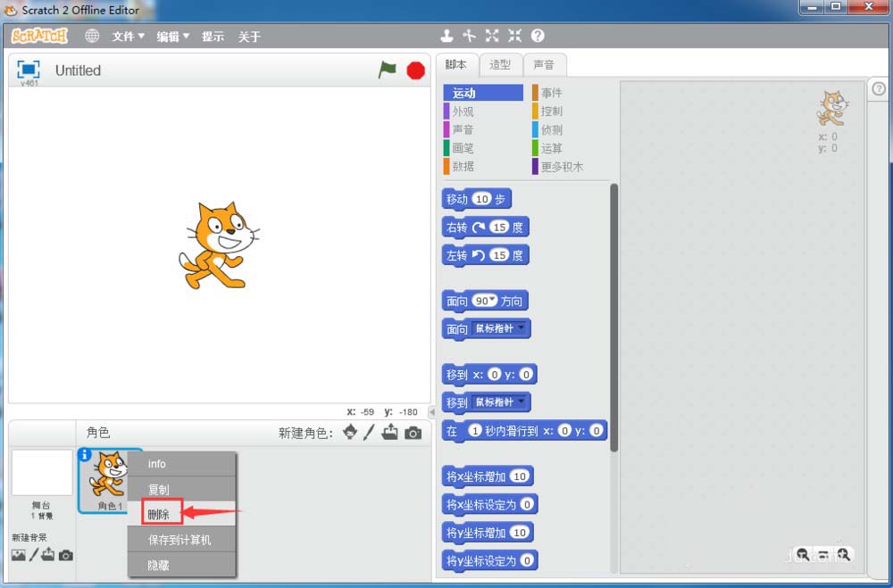Choose 复制 in the context menu
Image resolution: width=893 pixels, height=588 pixels.
point(181,489)
